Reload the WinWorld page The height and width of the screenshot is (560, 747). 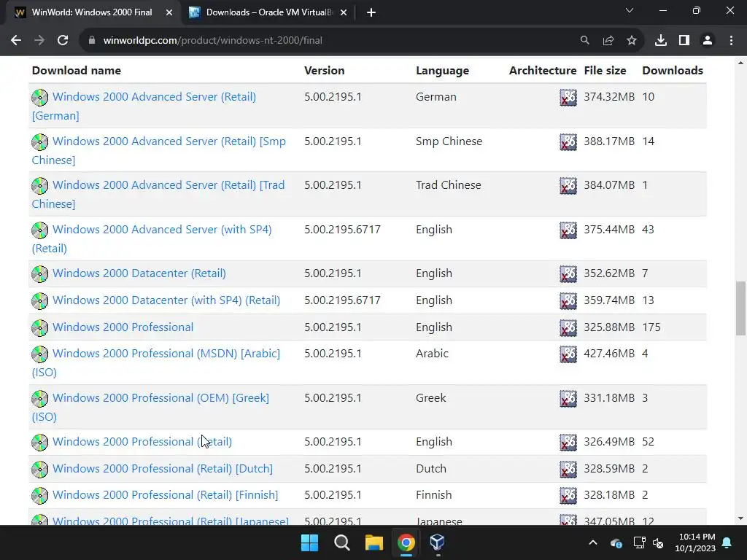point(63,41)
